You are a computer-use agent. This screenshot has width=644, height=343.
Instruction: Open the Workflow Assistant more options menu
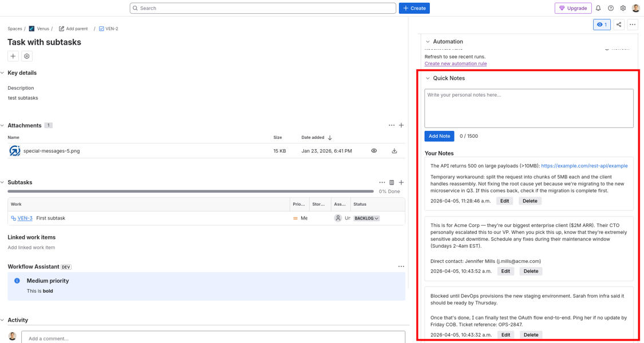401,267
